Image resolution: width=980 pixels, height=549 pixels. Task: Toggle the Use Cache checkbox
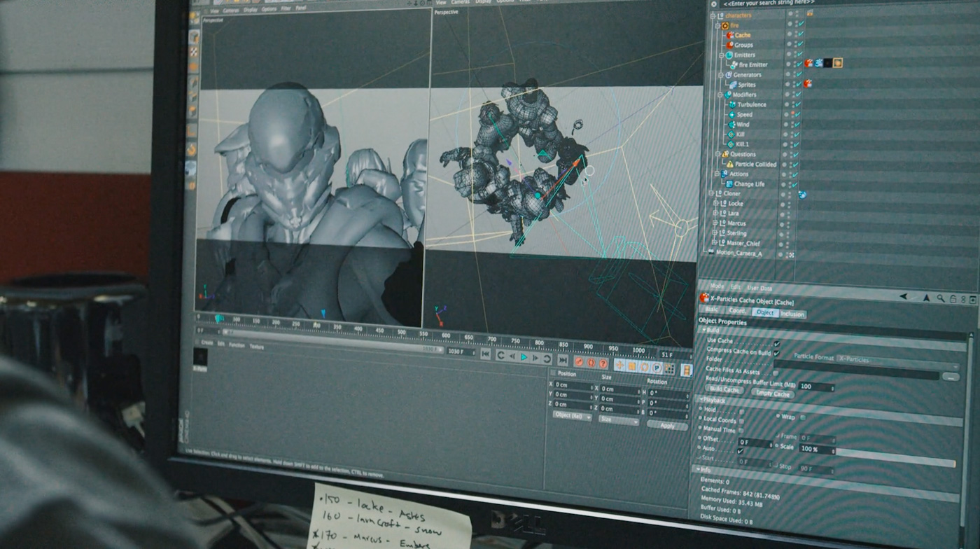(777, 344)
